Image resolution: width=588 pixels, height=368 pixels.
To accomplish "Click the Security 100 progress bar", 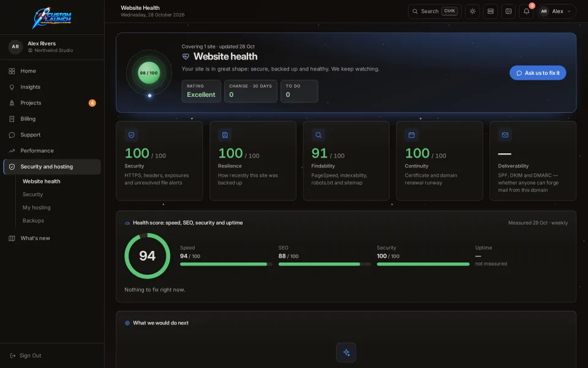I will pyautogui.click(x=423, y=264).
